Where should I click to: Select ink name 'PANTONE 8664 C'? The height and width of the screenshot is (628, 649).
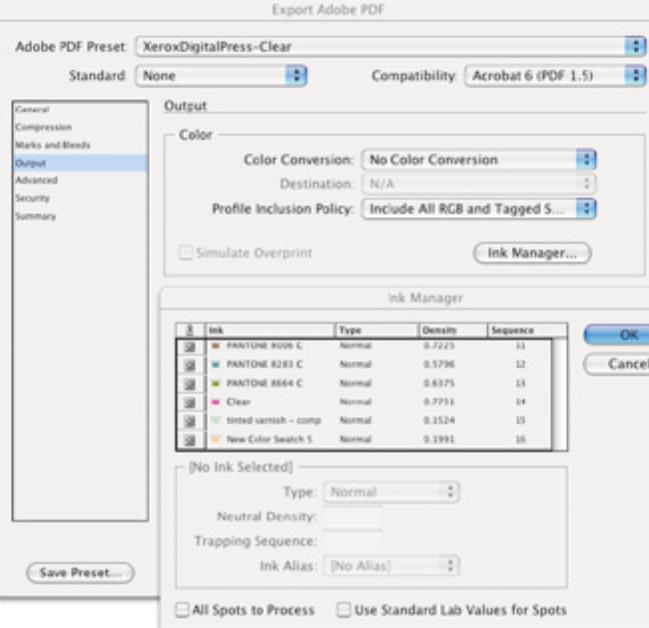tap(265, 383)
